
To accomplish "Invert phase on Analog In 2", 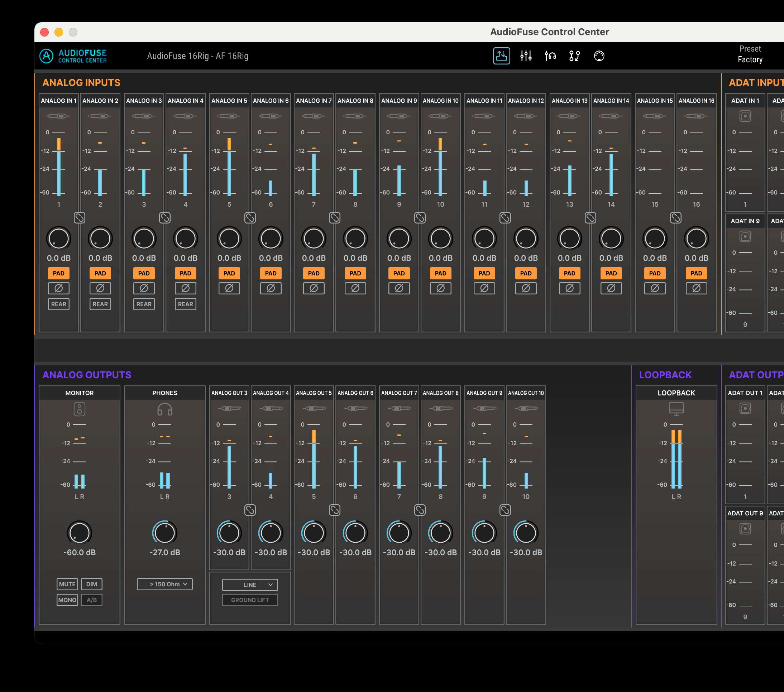I will coord(100,288).
